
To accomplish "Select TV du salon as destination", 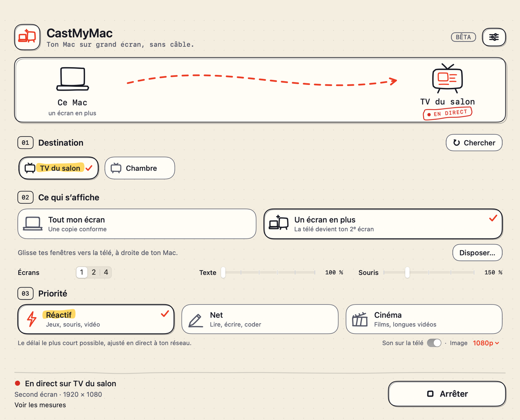I will pos(59,168).
